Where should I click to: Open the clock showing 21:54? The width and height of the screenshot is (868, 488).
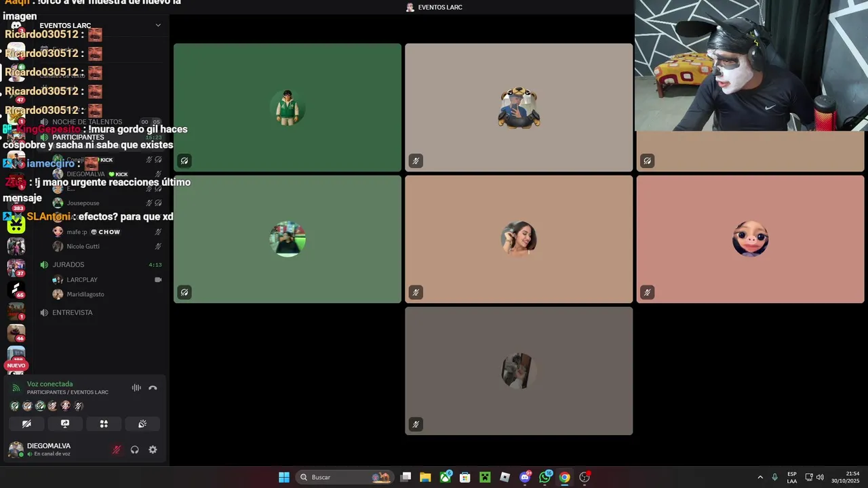(x=846, y=477)
